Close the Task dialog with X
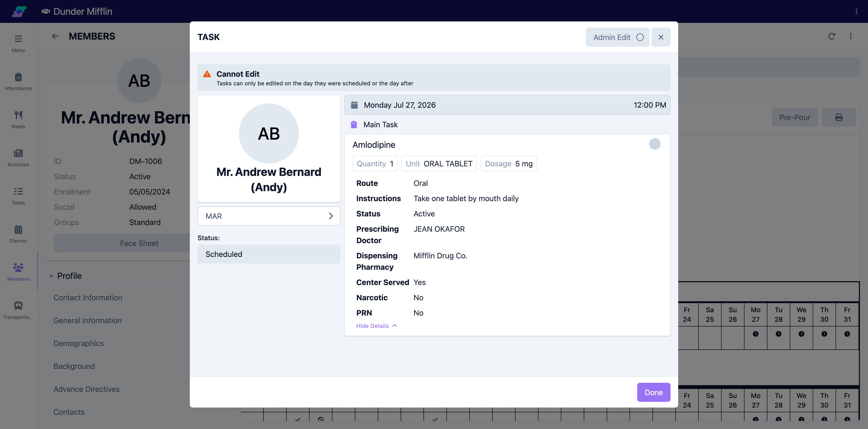This screenshot has width=868, height=429. tap(661, 37)
